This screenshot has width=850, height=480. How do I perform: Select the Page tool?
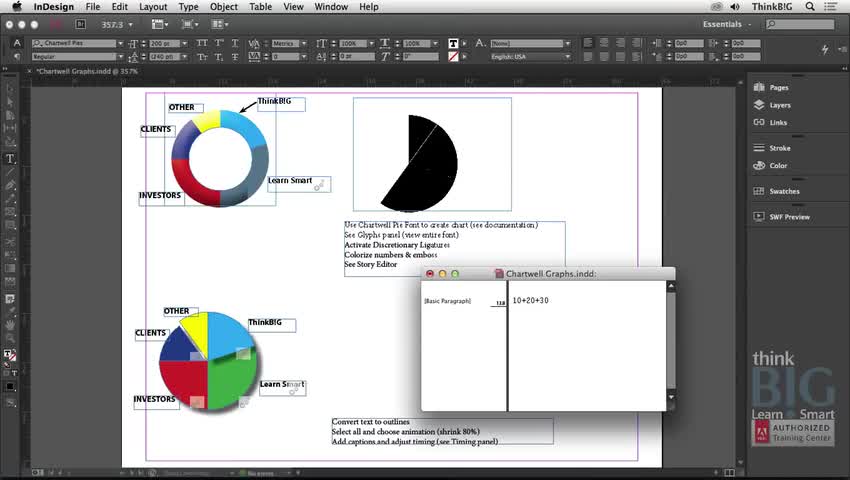click(x=10, y=115)
